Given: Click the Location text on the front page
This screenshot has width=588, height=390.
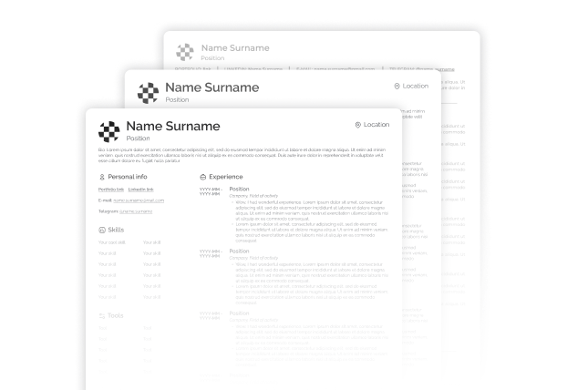Looking at the screenshot, I should [377, 125].
